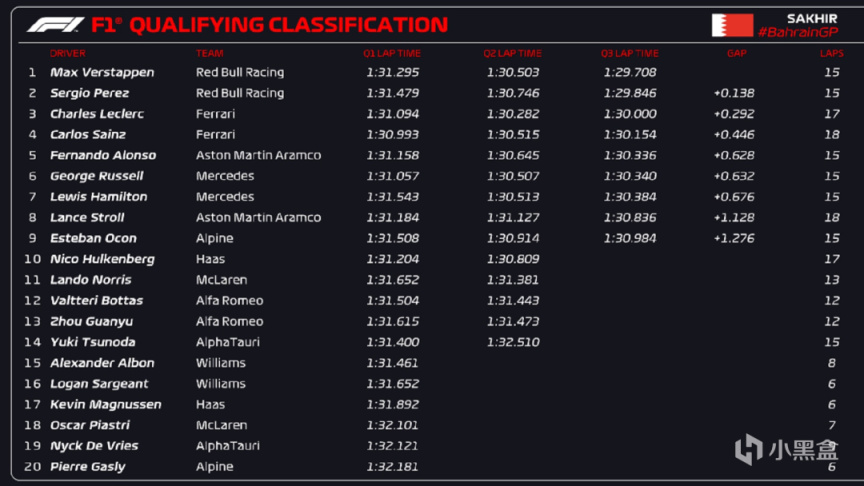
Task: Select the Q2 LAP TIME header
Action: (x=512, y=53)
